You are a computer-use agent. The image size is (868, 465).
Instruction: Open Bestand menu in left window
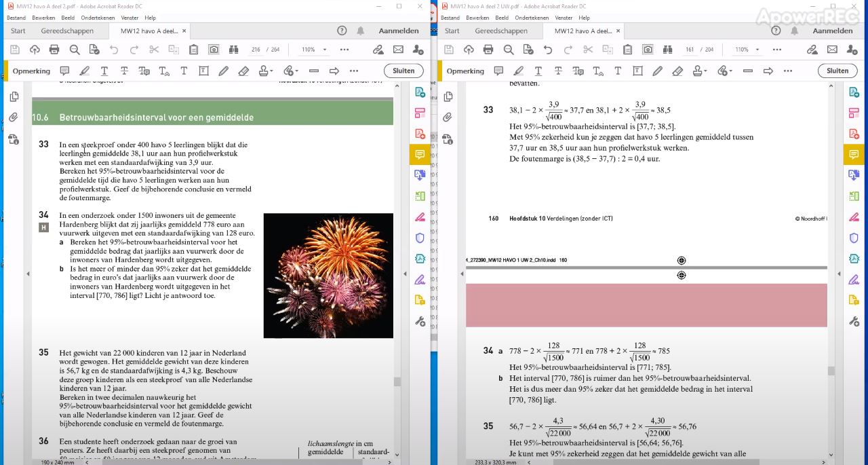[16, 18]
